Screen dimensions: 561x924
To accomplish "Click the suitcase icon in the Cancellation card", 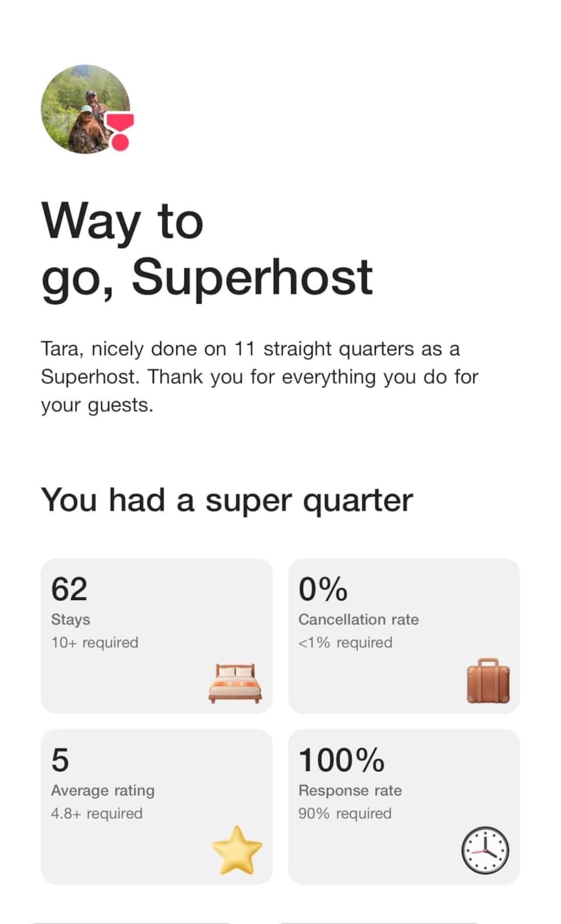I will [x=488, y=681].
